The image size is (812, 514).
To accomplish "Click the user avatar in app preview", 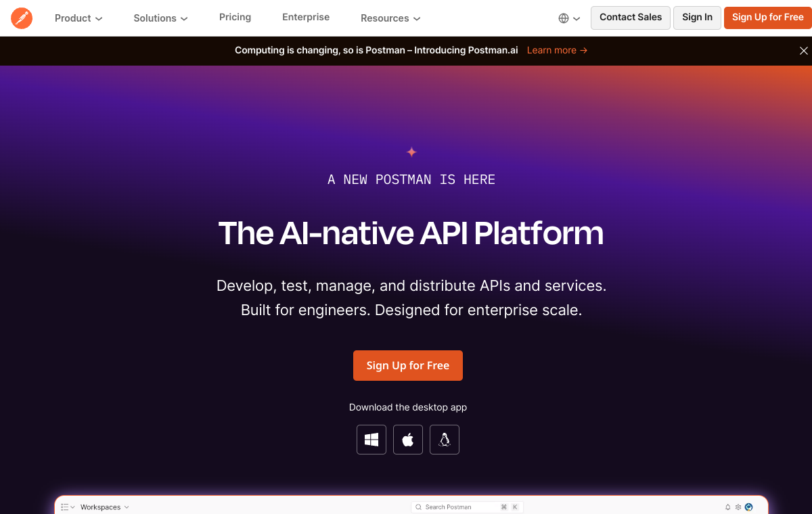I will 749,507.
